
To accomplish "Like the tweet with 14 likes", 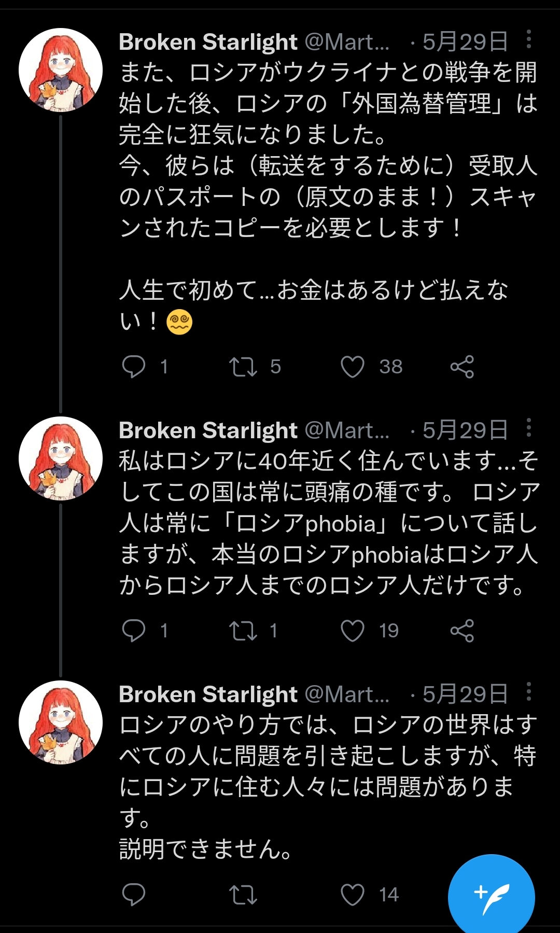I will 353,895.
